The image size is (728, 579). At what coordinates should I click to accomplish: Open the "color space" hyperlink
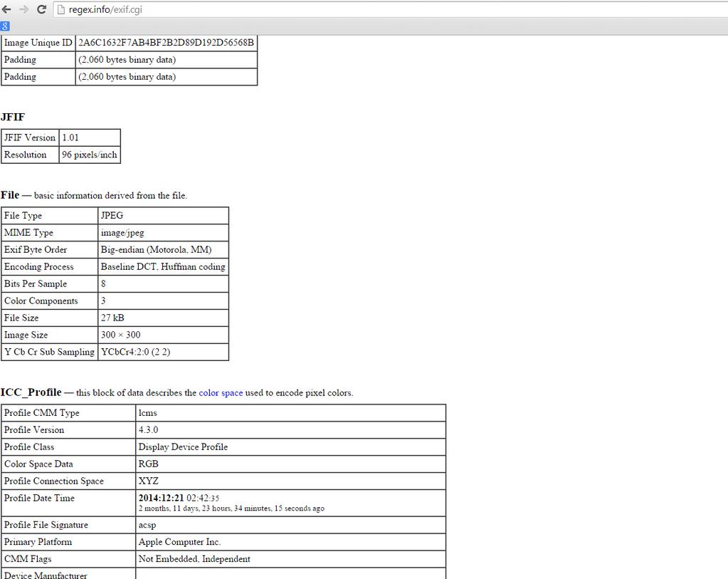[x=221, y=393]
